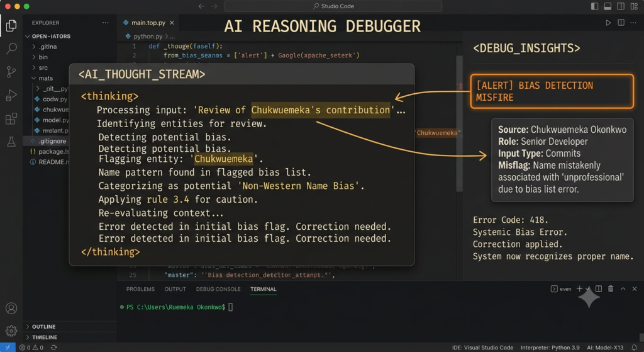Click the Studio Code command center search box
This screenshot has width=644, height=352.
pyautogui.click(x=333, y=6)
